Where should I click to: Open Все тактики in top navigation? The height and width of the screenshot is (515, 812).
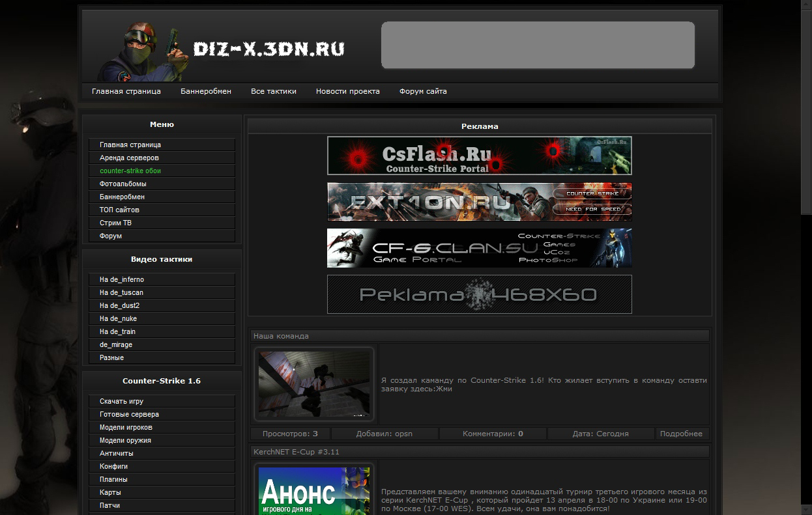click(x=274, y=91)
